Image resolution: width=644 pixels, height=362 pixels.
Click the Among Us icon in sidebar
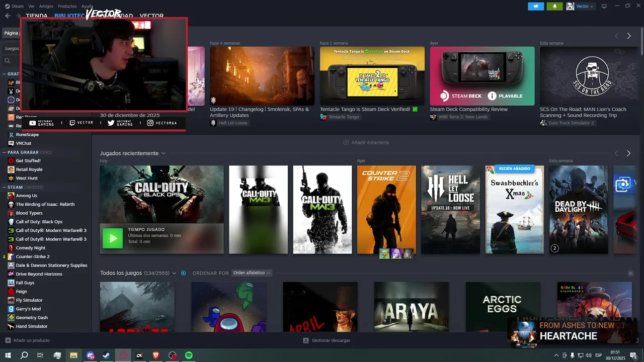tap(11, 196)
